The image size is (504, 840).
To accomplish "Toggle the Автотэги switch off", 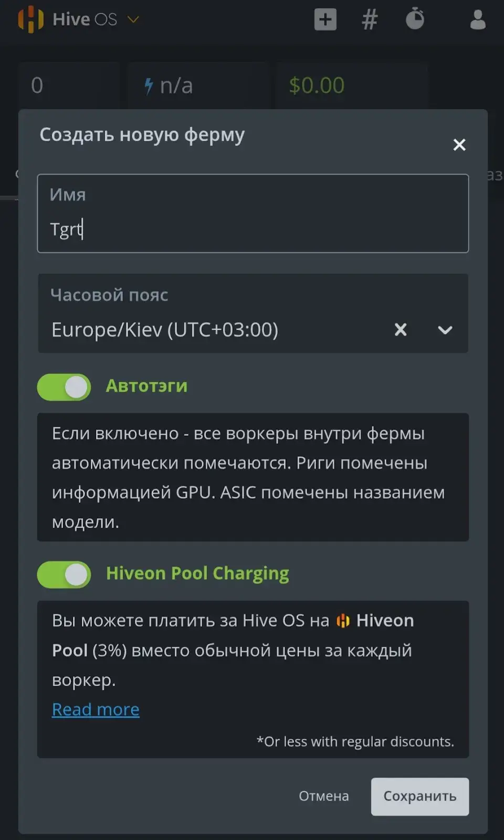I will 64,387.
